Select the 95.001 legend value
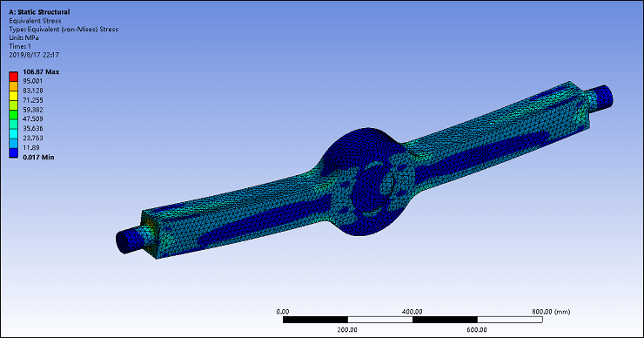This screenshot has width=644, height=338. click(33, 81)
